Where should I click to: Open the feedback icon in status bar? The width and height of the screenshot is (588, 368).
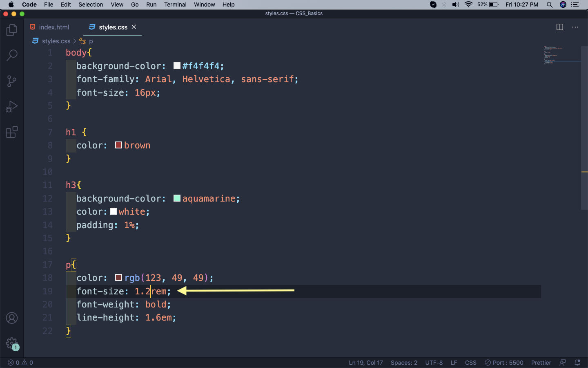coord(563,363)
